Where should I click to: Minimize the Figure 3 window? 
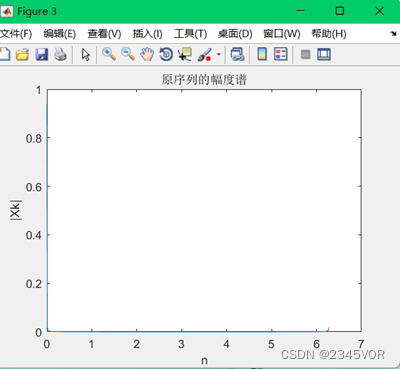click(301, 11)
